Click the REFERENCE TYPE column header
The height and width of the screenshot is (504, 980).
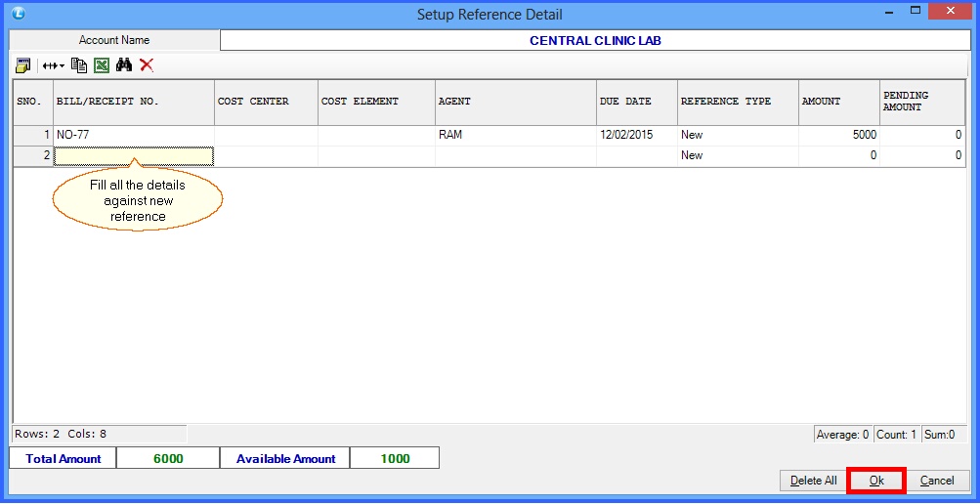[x=738, y=102]
